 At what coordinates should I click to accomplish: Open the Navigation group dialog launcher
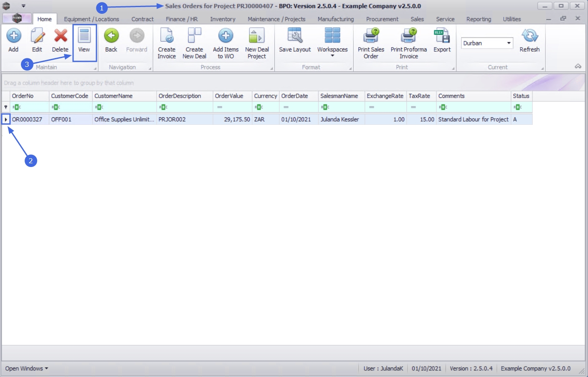150,68
